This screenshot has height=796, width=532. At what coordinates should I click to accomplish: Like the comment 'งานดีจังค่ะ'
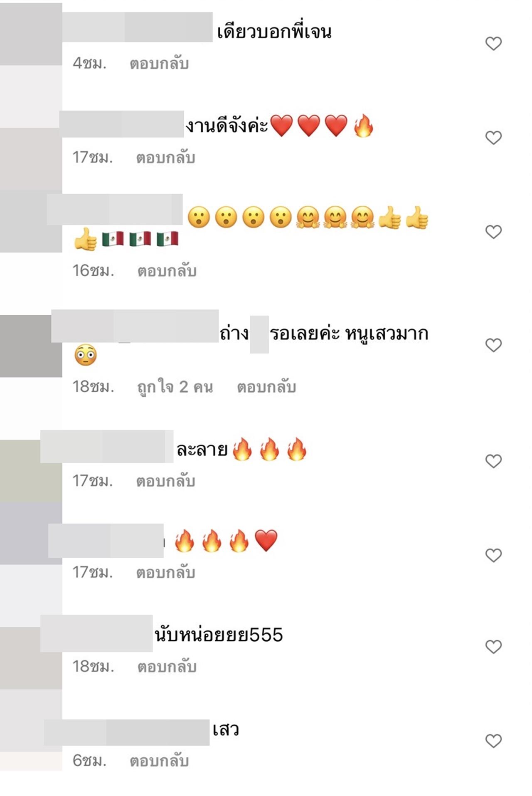tap(493, 138)
